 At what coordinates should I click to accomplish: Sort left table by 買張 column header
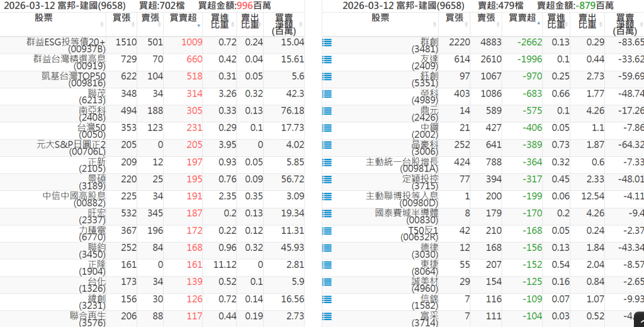[121, 18]
